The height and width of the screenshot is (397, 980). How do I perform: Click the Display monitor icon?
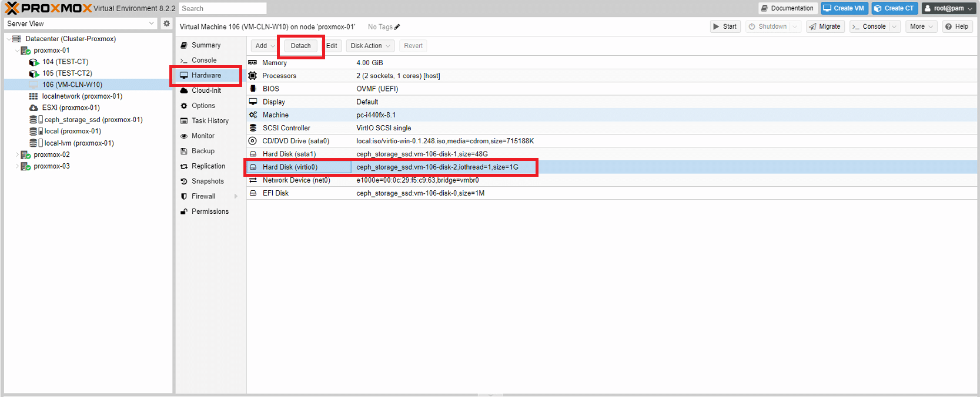click(253, 102)
